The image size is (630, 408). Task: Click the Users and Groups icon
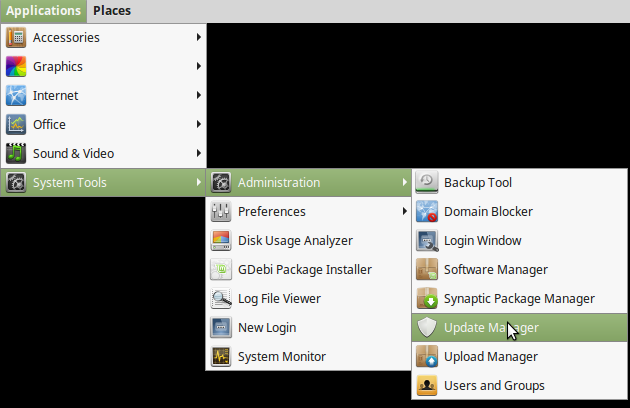(x=427, y=385)
